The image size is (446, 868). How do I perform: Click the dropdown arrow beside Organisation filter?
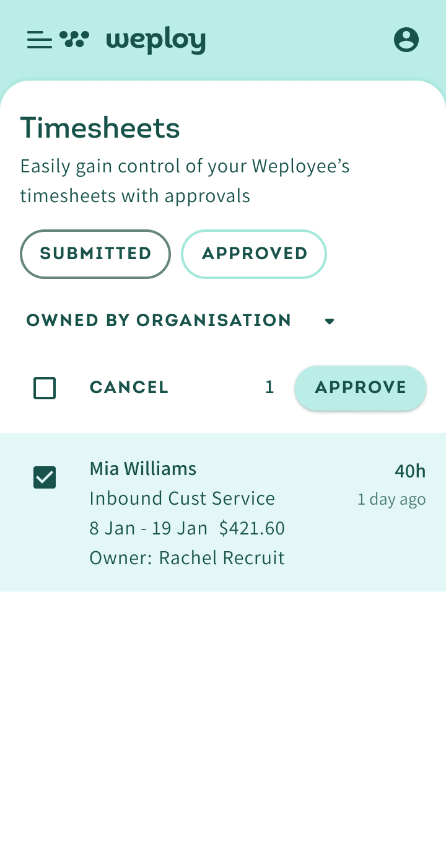[330, 321]
